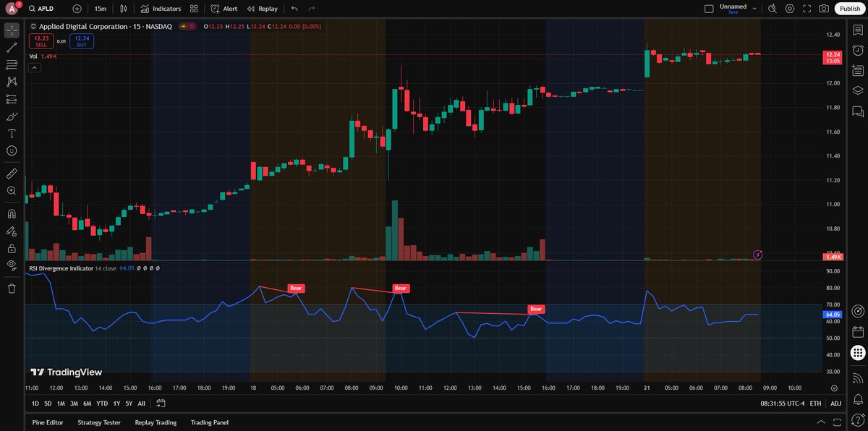Image resolution: width=868 pixels, height=431 pixels.
Task: Set time range to 5Y
Action: (129, 403)
